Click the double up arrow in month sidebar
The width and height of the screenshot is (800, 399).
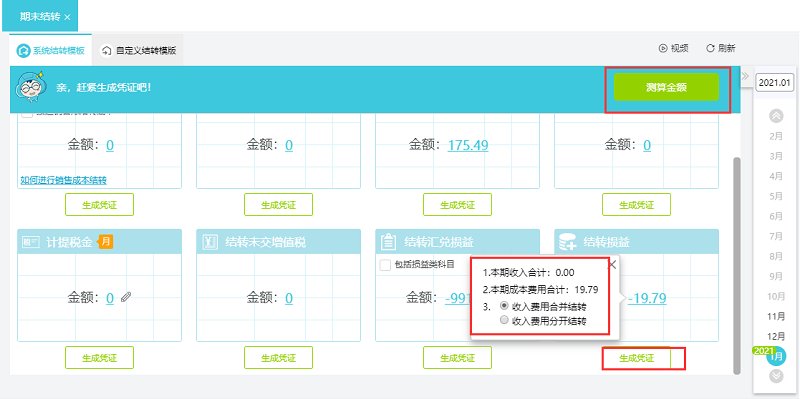776,116
